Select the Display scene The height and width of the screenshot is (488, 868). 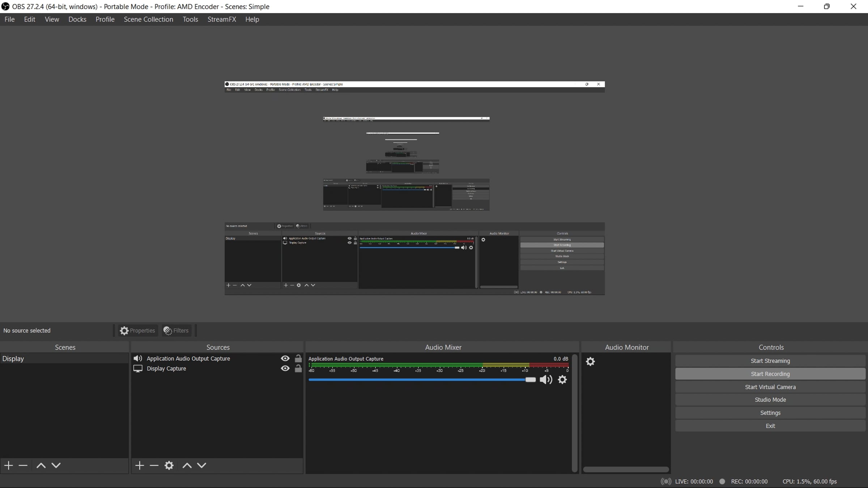coord(64,359)
